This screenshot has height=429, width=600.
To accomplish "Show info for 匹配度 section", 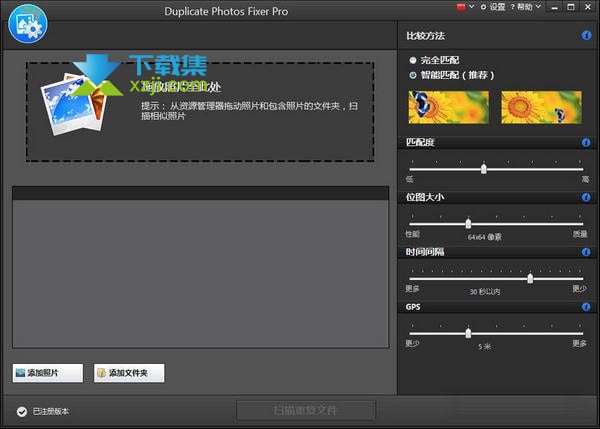I will pos(586,143).
